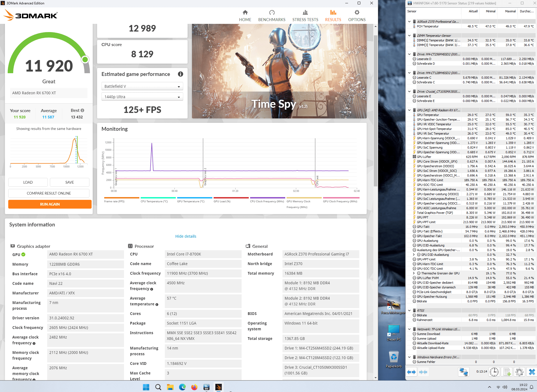
Task: Click the HWiNFO clock reset icon
Action: [494, 372]
